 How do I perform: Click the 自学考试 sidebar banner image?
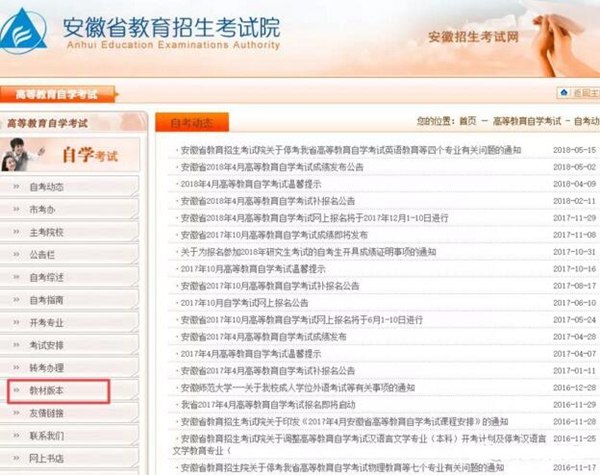(70, 155)
